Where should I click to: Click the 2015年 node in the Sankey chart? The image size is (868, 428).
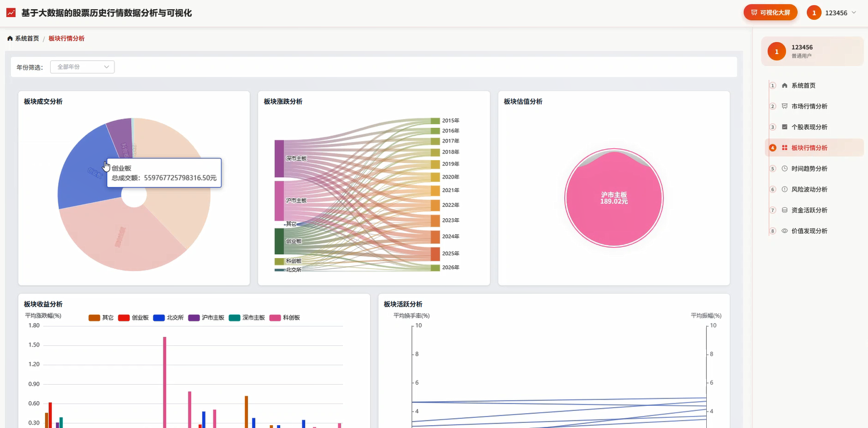(435, 121)
